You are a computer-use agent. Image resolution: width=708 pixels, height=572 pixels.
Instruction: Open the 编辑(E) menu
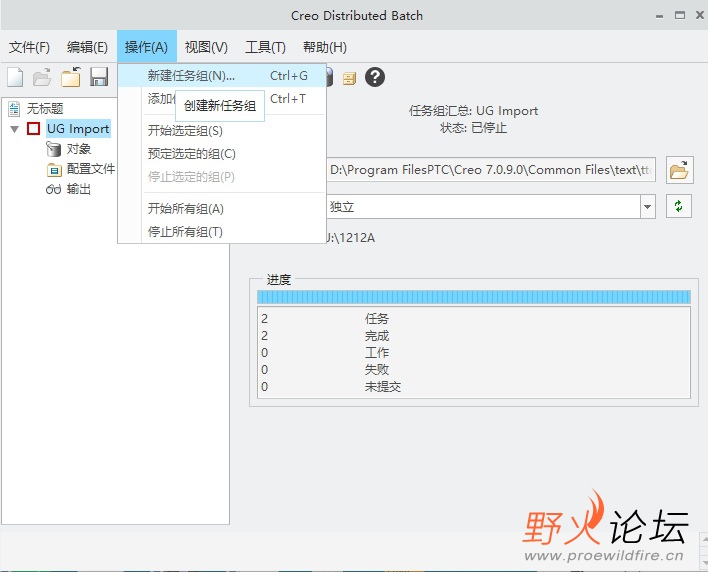[87, 47]
